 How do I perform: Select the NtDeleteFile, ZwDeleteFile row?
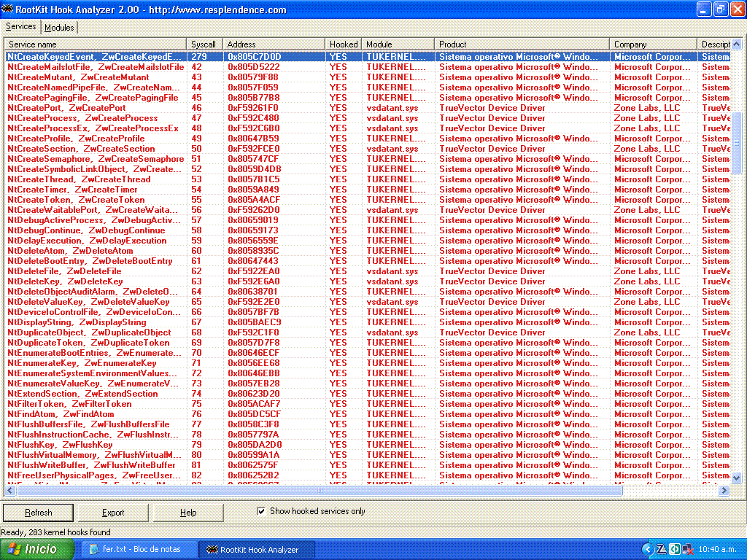(x=368, y=271)
